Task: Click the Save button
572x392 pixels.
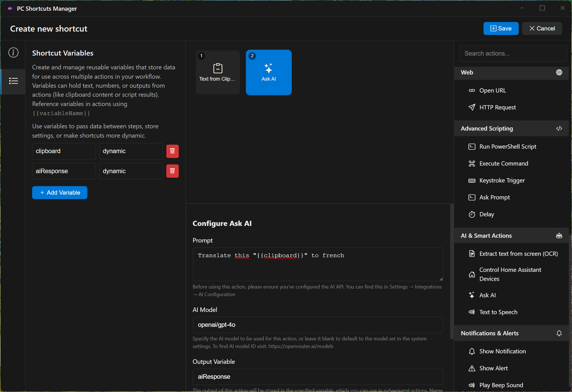Action: [501, 28]
